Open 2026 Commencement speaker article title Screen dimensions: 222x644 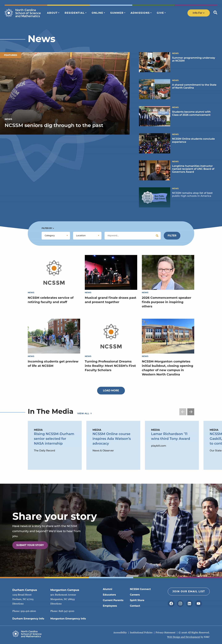pos(166,302)
